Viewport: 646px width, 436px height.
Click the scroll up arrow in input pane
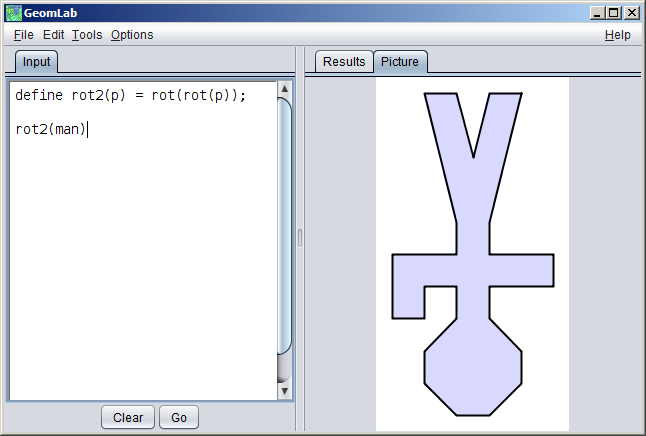tap(284, 89)
